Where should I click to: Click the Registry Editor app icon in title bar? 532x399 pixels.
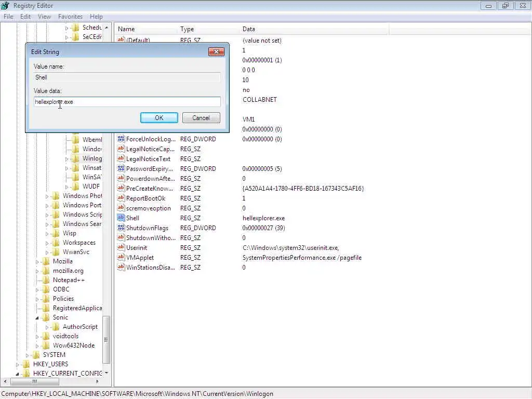click(x=5, y=5)
